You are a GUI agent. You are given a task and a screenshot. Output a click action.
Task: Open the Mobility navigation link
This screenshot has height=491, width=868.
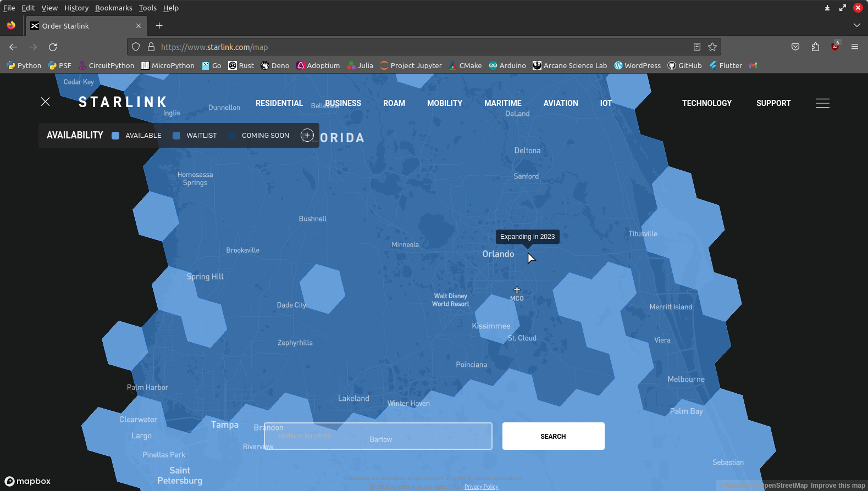click(445, 103)
